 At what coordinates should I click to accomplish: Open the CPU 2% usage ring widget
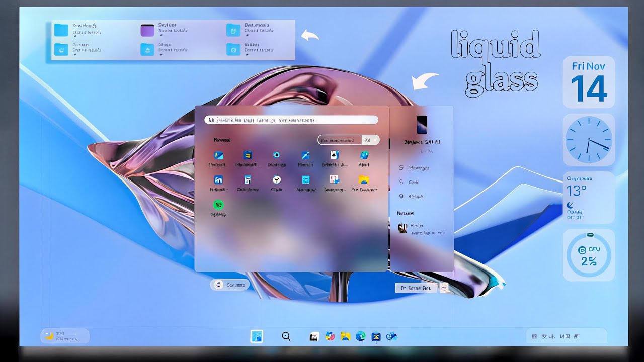pos(589,255)
